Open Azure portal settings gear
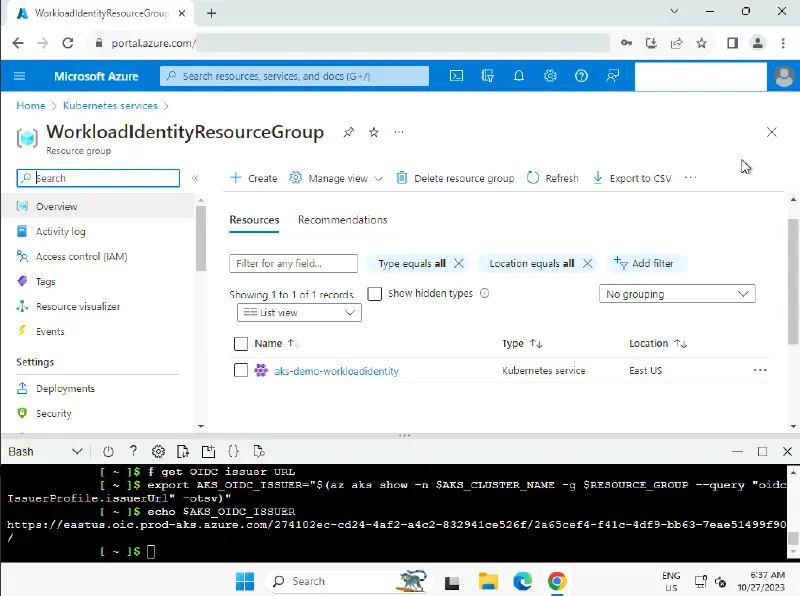The image size is (800, 596). pos(550,76)
